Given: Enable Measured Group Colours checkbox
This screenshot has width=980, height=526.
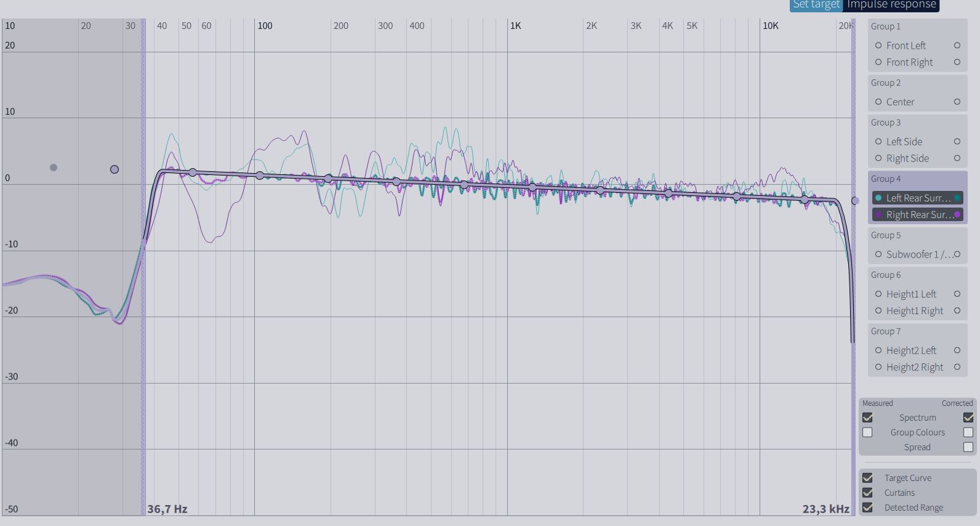Looking at the screenshot, I should click(867, 432).
